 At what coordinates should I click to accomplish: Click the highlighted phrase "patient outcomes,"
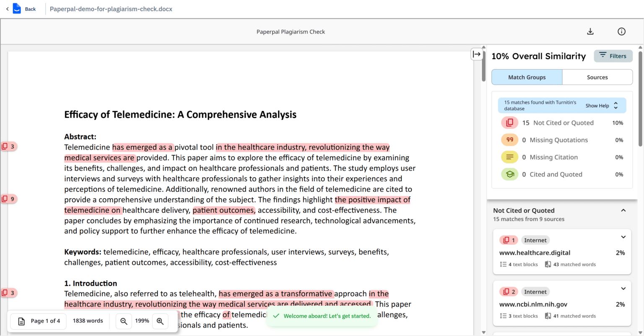coord(224,210)
